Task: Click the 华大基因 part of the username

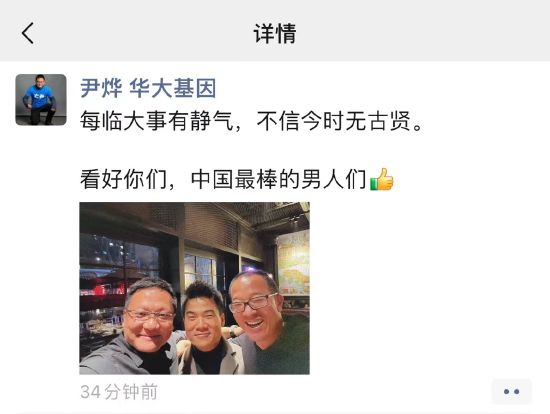Action: 172,88
